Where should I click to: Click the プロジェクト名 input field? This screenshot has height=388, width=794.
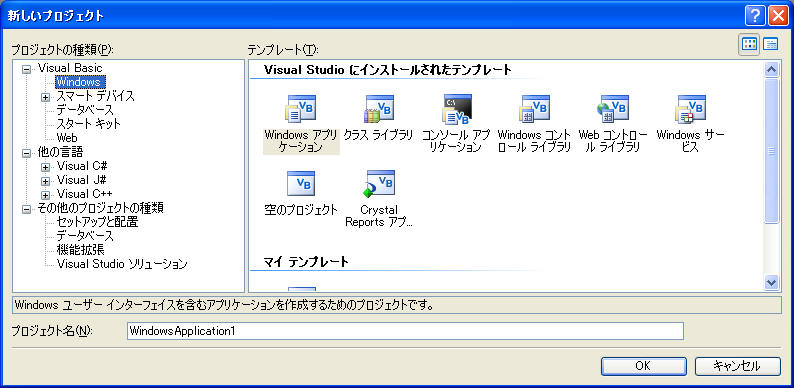(405, 331)
